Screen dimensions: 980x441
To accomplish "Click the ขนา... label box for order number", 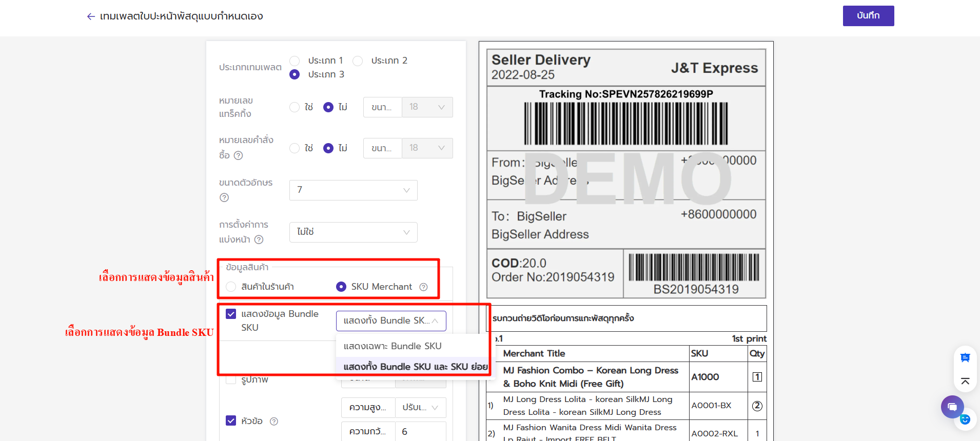I will point(382,148).
